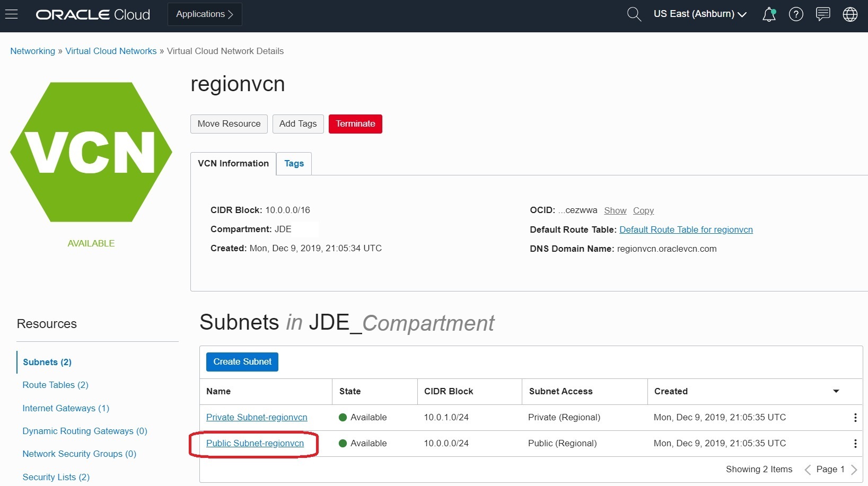The image size is (868, 486).
Task: Select Network Security Groups (0) in Resources
Action: (x=80, y=454)
